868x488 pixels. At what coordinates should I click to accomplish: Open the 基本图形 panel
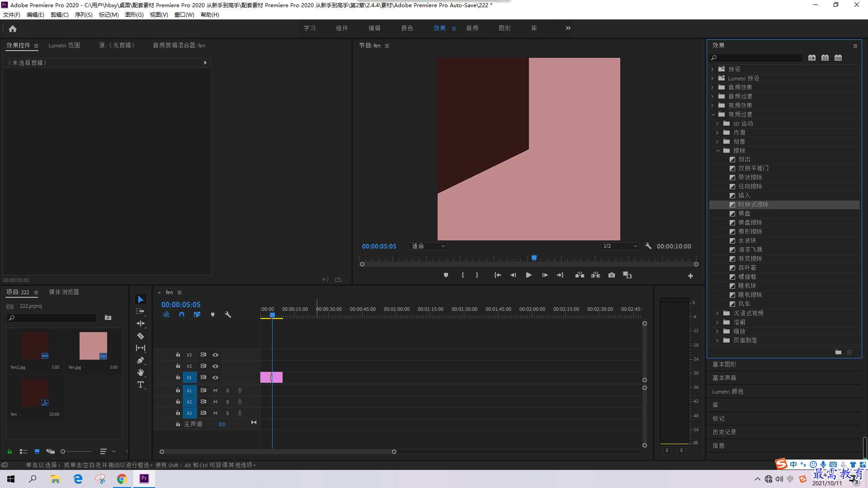724,364
